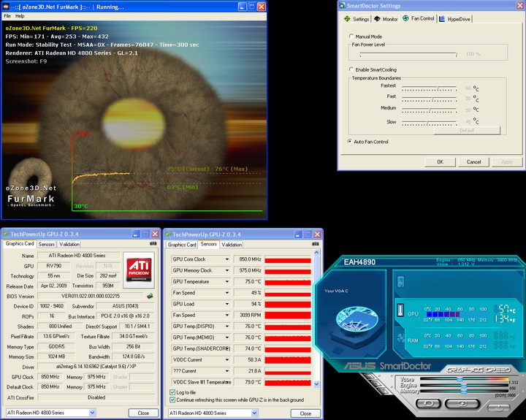Image resolution: width=526 pixels, height=420 pixels.
Task: Click the RV790 GPU field
Action: pyautogui.click(x=53, y=266)
